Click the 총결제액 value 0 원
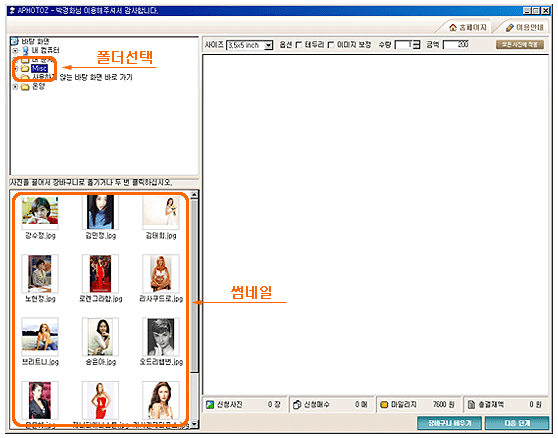The height and width of the screenshot is (438, 558). (x=535, y=405)
